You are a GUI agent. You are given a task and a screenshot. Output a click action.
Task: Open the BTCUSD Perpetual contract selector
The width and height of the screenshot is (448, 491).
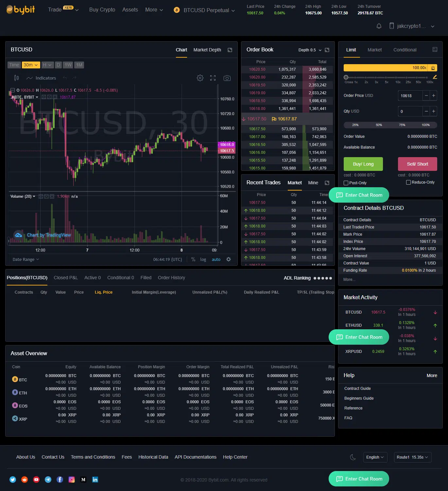pos(204,10)
